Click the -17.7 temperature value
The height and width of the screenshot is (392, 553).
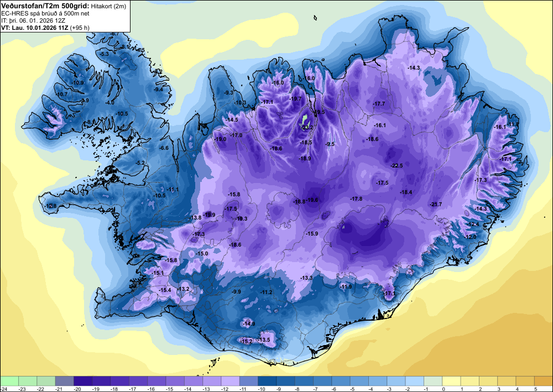coord(379,103)
